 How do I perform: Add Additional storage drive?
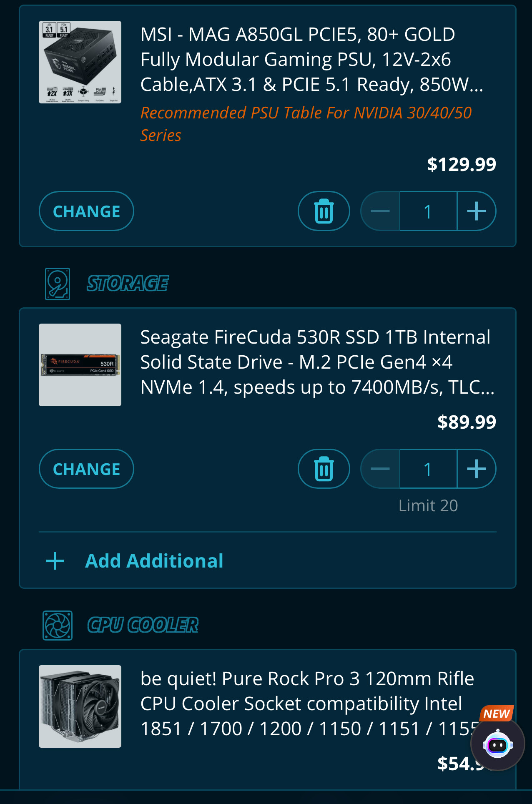(x=154, y=561)
